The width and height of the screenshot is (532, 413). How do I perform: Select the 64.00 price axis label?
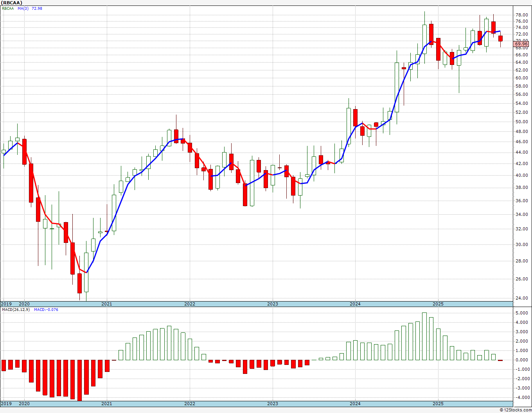pos(522,62)
